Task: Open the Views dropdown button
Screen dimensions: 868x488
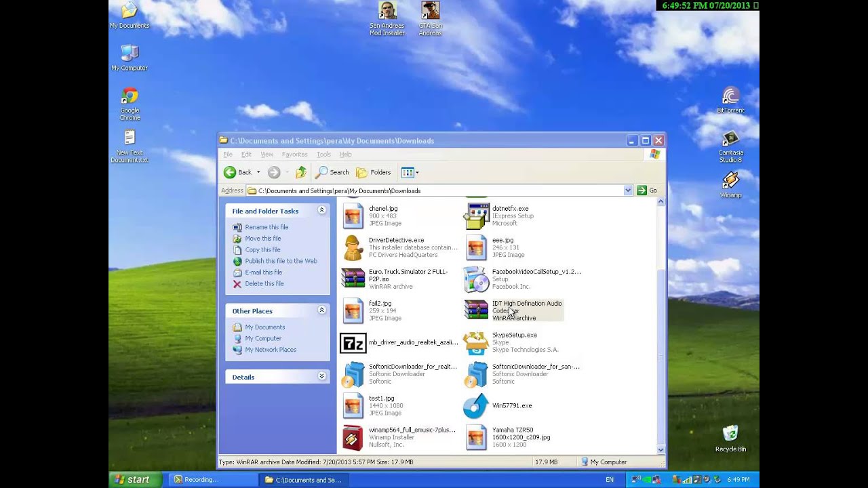Action: pyautogui.click(x=410, y=172)
